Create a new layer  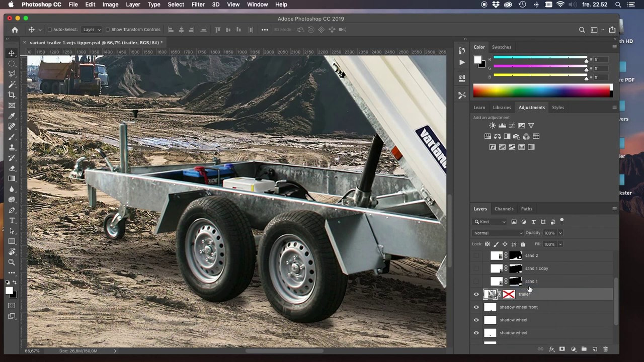pyautogui.click(x=595, y=349)
